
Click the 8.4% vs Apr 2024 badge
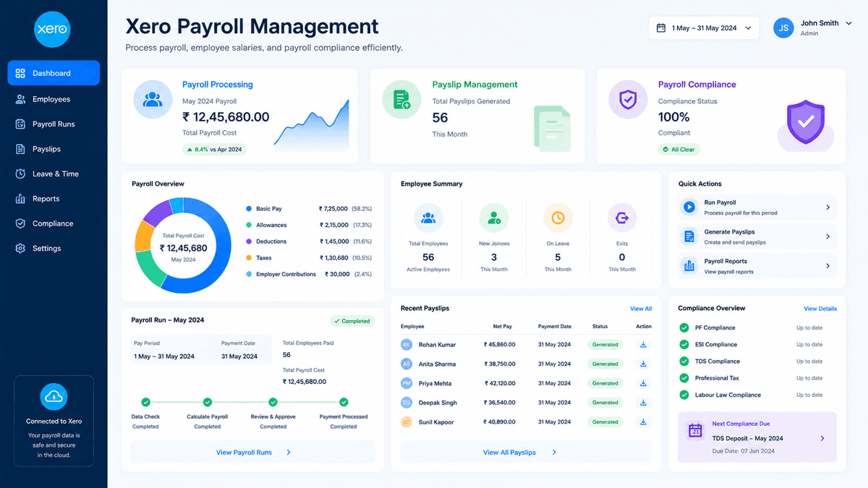(215, 150)
